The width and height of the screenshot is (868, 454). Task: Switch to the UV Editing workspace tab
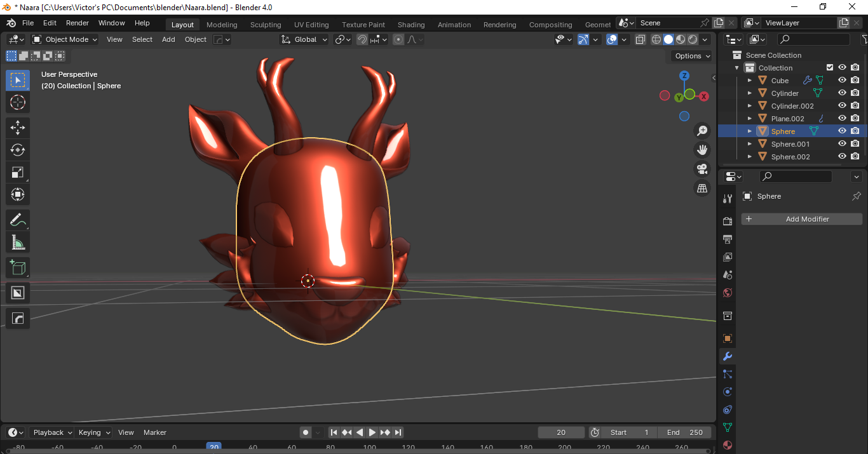311,25
